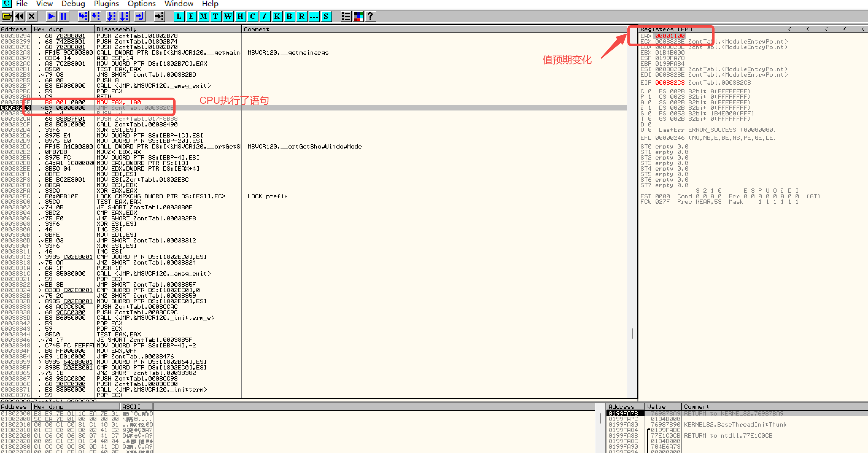Show Memory map with M button

click(x=203, y=16)
